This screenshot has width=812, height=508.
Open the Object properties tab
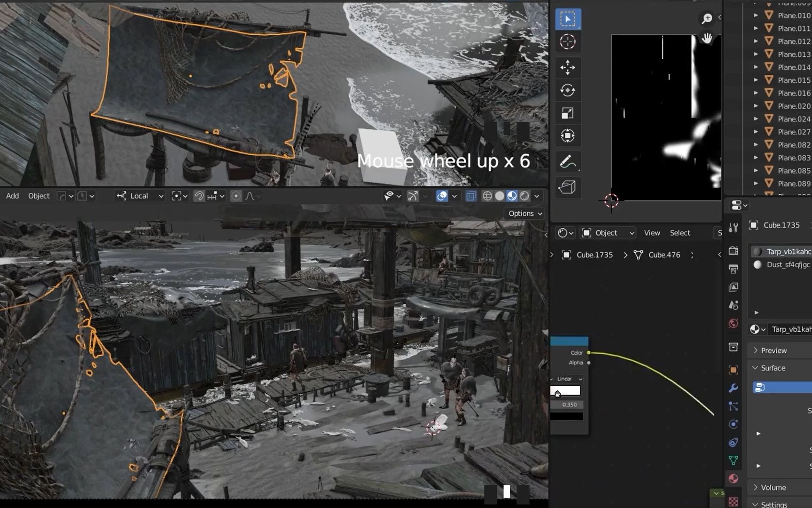[x=733, y=370]
